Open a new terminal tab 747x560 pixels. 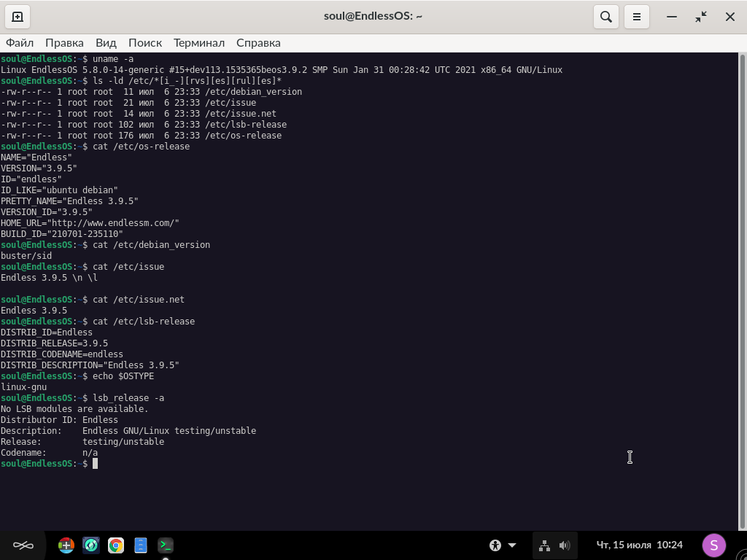point(18,17)
